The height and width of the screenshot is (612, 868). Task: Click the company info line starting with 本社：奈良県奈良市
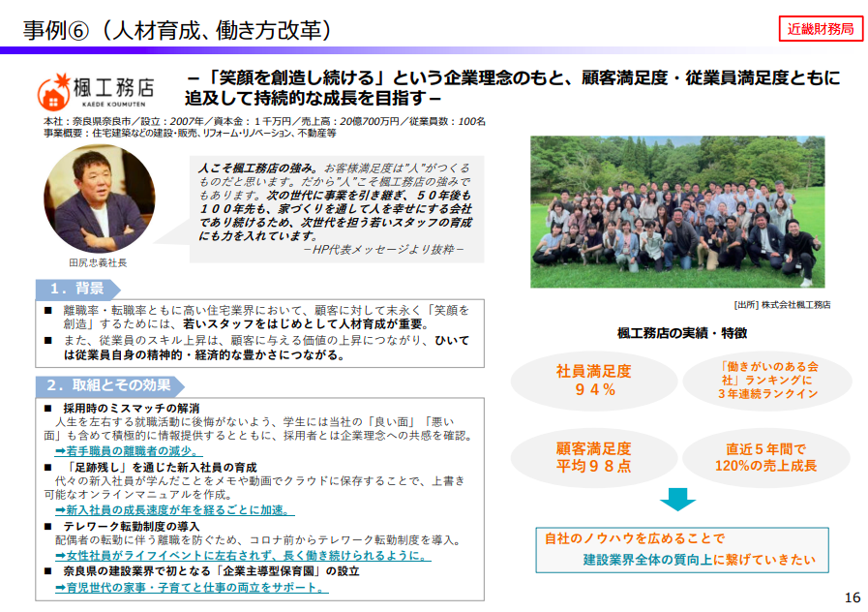coord(264,121)
